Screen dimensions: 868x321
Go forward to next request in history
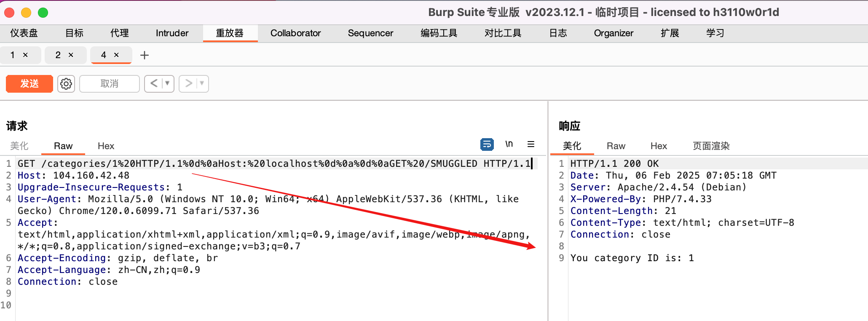point(188,83)
